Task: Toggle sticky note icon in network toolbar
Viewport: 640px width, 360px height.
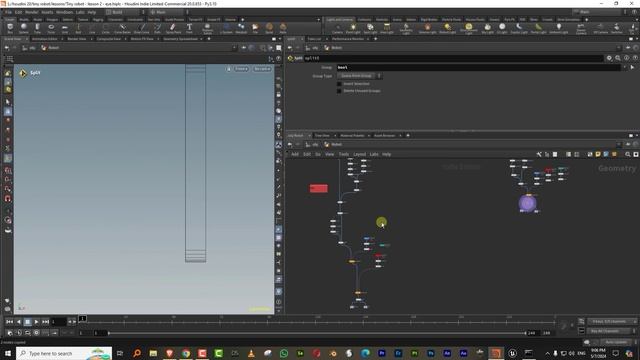Action: (x=598, y=154)
